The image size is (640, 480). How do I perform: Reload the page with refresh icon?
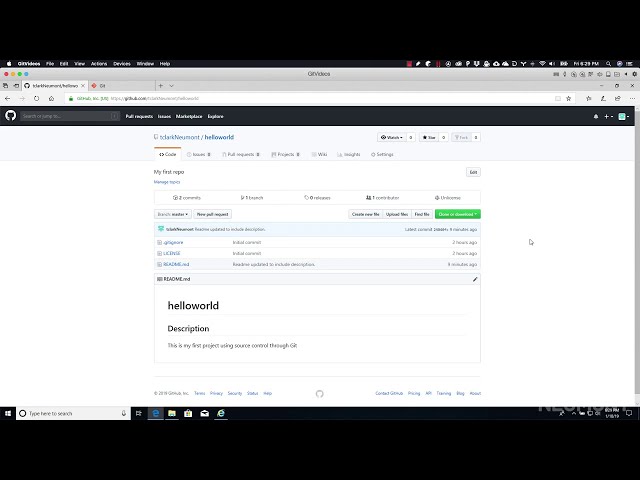[37, 98]
